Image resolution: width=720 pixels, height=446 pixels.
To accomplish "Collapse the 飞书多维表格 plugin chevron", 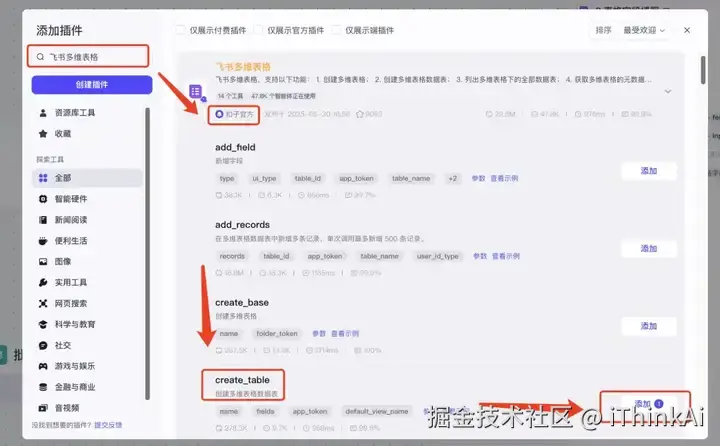I will 668,91.
